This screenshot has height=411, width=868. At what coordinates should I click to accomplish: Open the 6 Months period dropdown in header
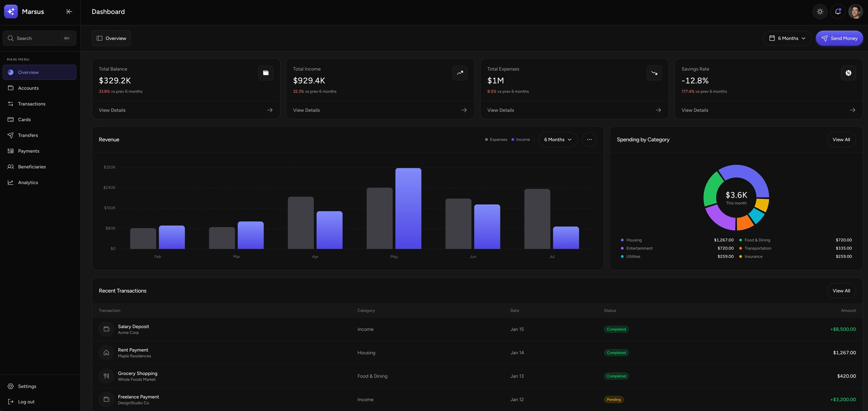coord(787,38)
